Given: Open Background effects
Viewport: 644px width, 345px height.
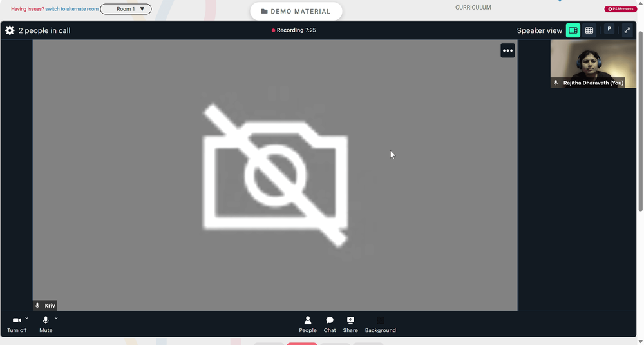Looking at the screenshot, I should pyautogui.click(x=381, y=324).
